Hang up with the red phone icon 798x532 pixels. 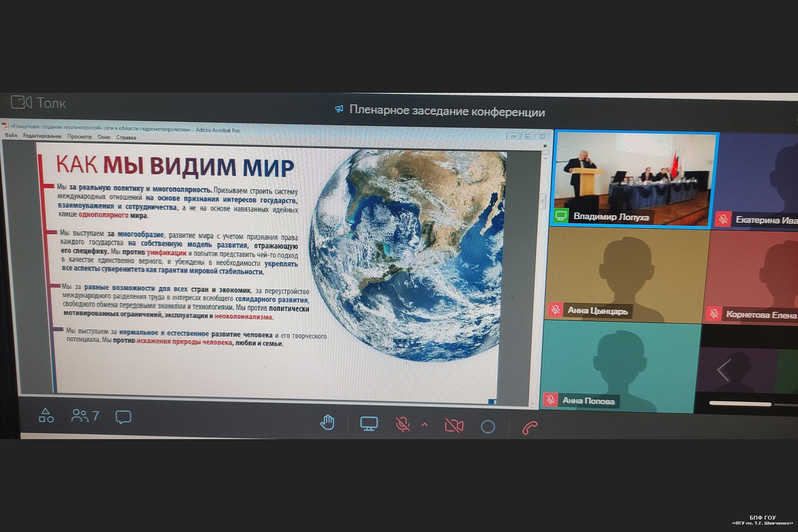click(530, 428)
